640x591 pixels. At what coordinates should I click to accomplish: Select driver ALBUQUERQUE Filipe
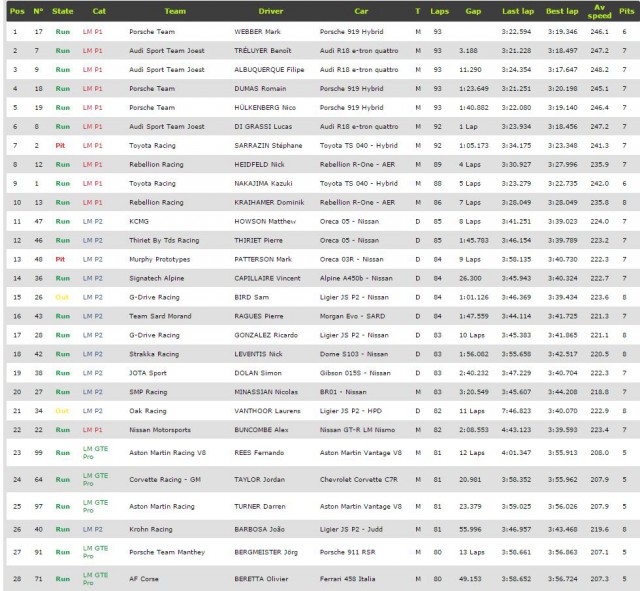269,69
